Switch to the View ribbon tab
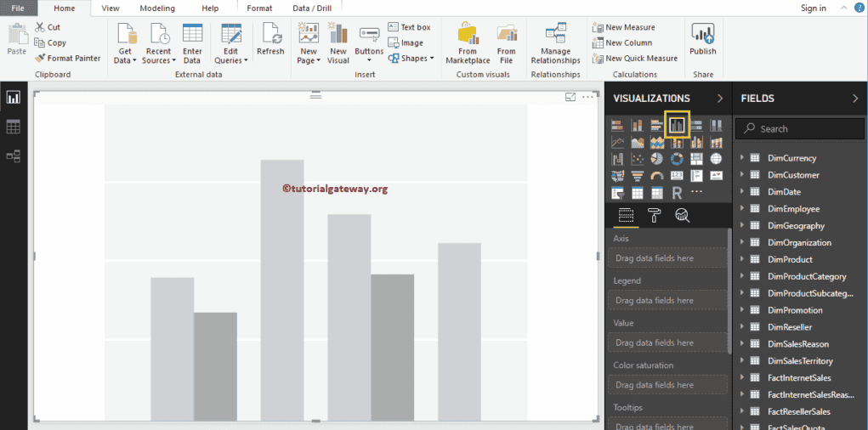This screenshot has width=868, height=430. click(x=111, y=8)
